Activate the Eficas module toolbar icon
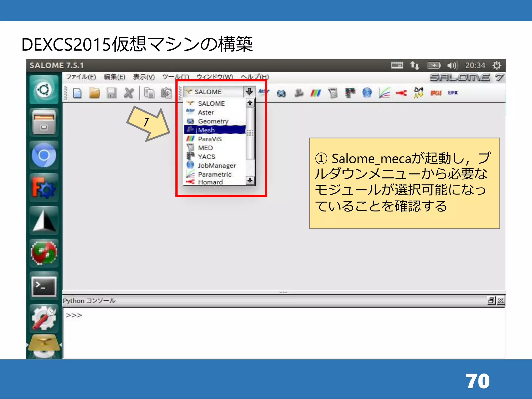This screenshot has height=399, width=532. (436, 93)
